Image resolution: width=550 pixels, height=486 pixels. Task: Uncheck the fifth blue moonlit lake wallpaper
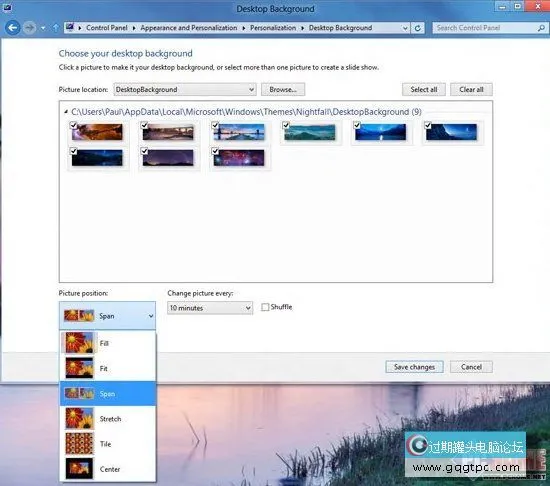coord(357,125)
